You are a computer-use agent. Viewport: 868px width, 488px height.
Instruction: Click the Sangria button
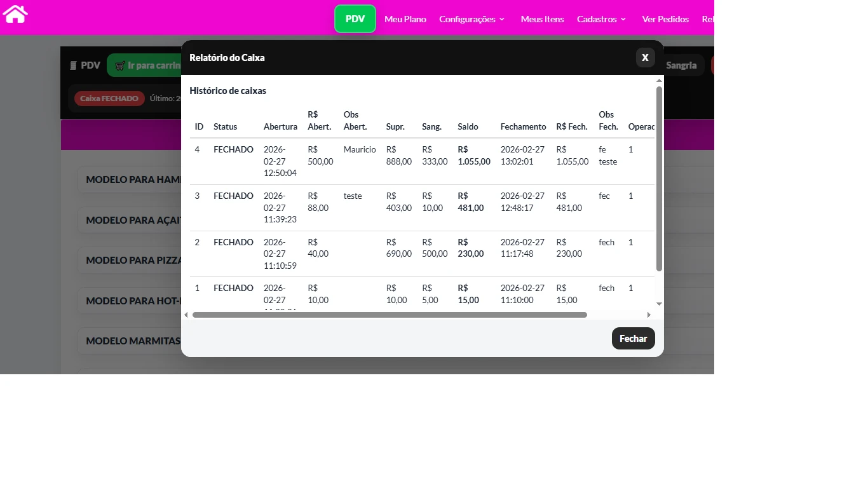pyautogui.click(x=681, y=65)
